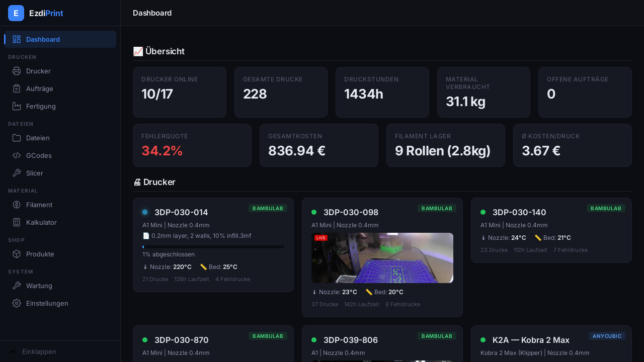Click green status dot of 3DP-039-806
Viewport: 644px width, 362px height.
[314, 340]
